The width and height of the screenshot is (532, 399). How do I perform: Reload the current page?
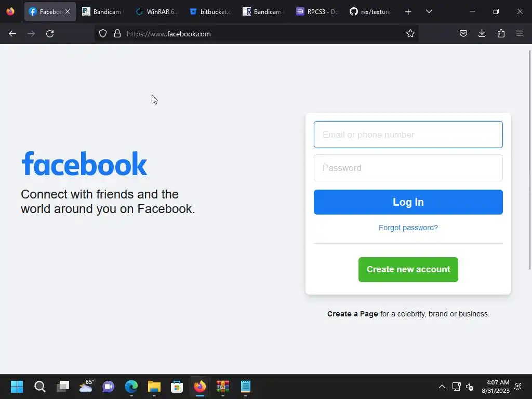[50, 34]
